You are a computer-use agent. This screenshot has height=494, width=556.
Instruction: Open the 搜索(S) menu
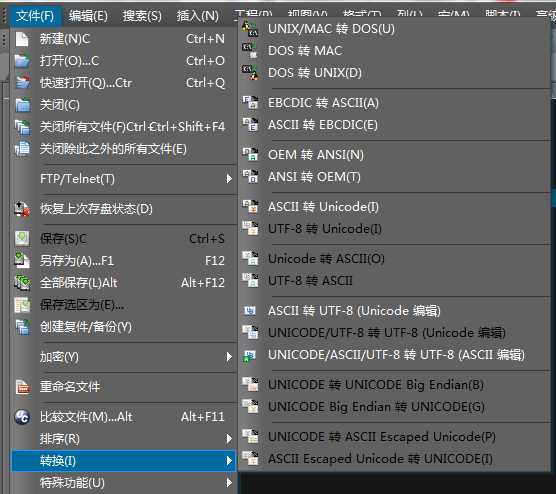(142, 16)
